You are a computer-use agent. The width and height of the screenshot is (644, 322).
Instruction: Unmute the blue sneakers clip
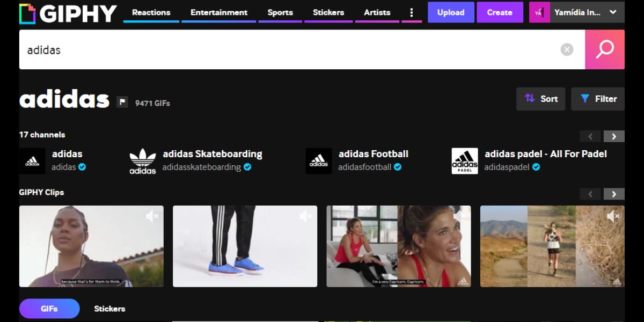point(306,216)
